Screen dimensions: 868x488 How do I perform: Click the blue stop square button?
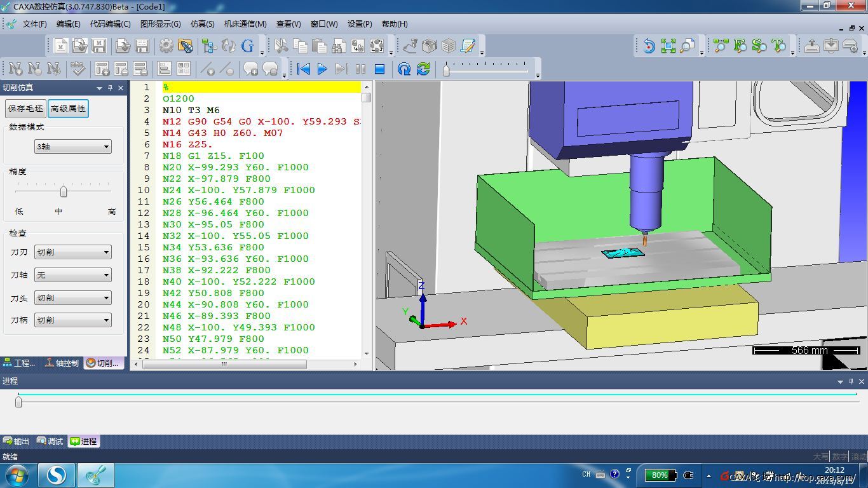[379, 69]
